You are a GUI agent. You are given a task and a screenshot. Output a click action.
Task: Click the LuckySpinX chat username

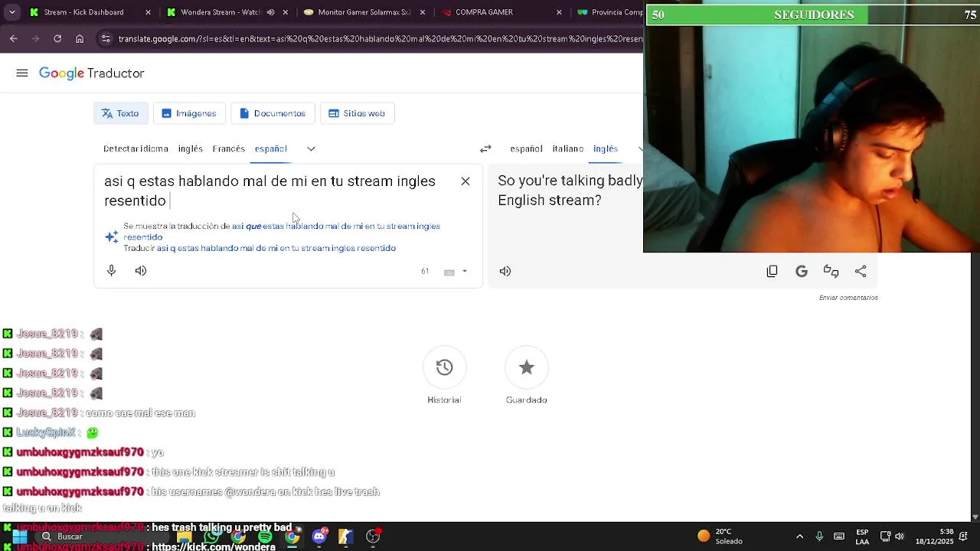pyautogui.click(x=46, y=432)
